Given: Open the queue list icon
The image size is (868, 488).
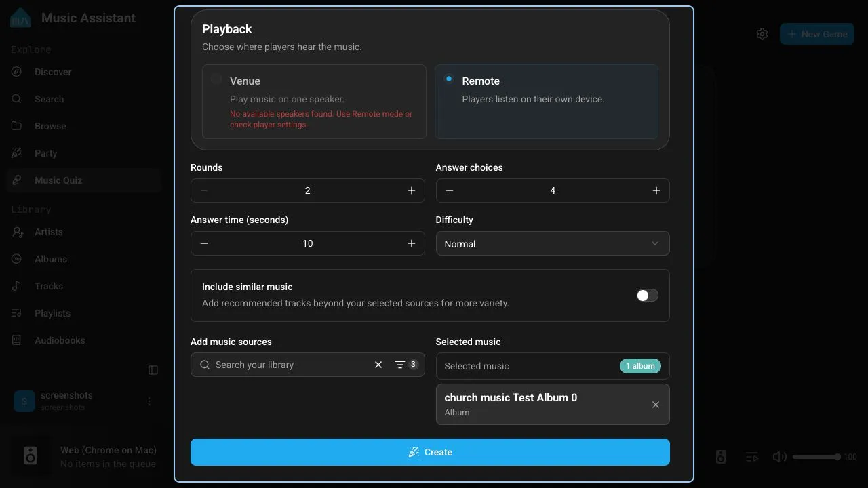Looking at the screenshot, I should tap(751, 457).
